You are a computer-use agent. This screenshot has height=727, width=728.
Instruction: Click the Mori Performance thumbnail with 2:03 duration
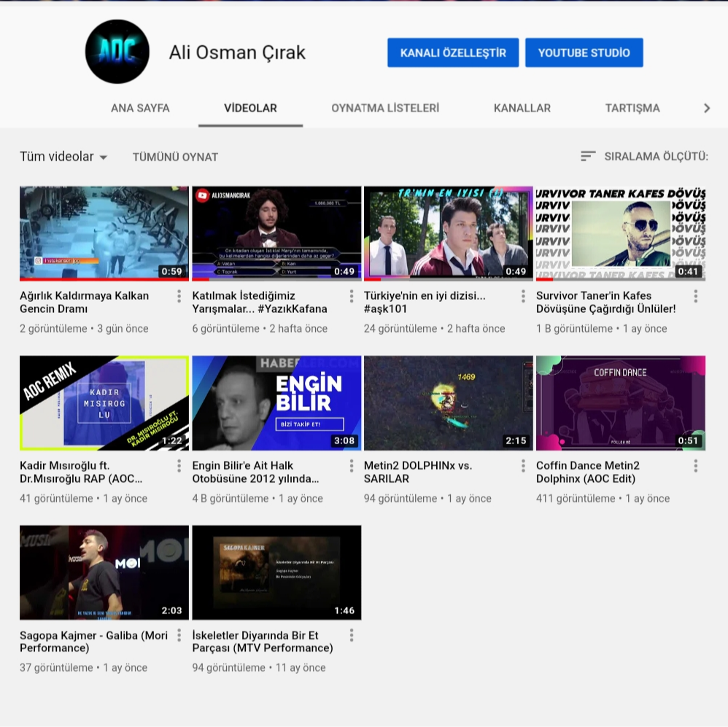104,572
